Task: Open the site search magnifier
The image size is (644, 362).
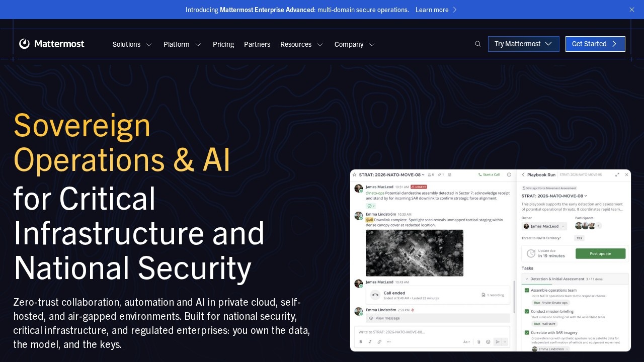Action: 478,44
